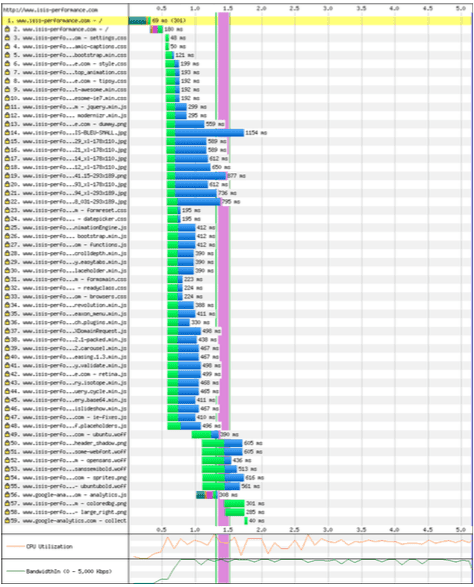
Task: Open the http://www.isis-performance.com header label
Action: tap(51, 10)
